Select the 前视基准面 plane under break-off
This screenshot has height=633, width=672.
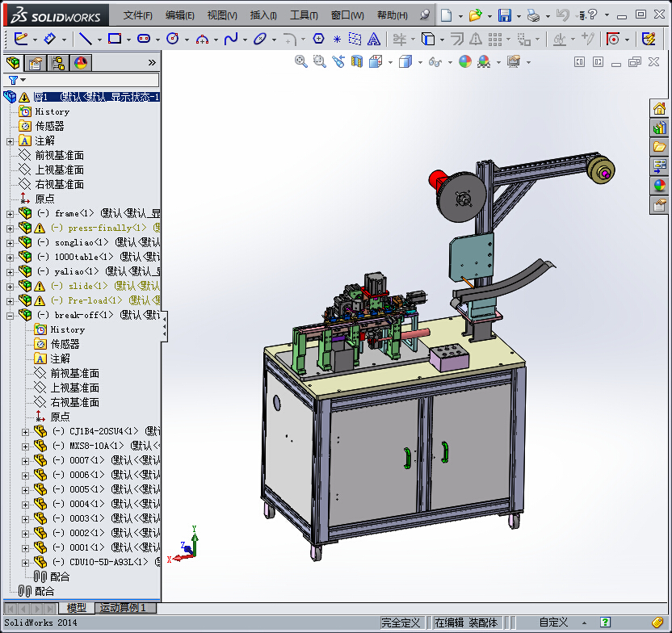(x=75, y=373)
